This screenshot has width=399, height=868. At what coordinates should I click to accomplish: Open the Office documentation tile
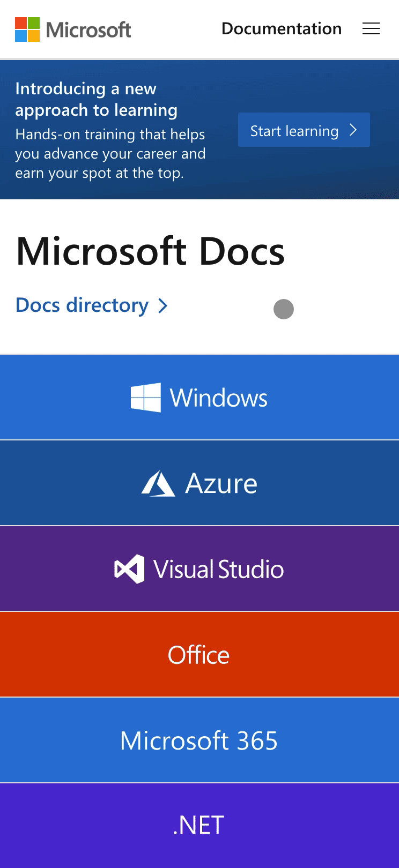pos(199,654)
